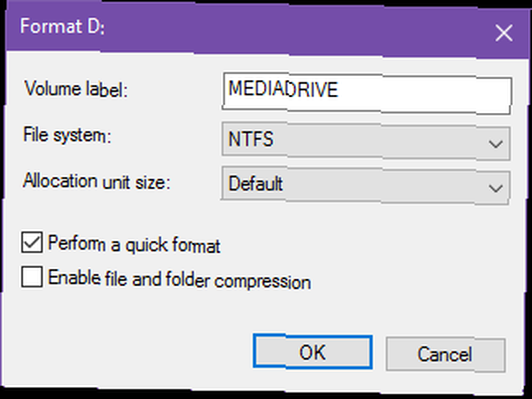
Task: Confirm formatting with the OK button
Action: tap(312, 352)
